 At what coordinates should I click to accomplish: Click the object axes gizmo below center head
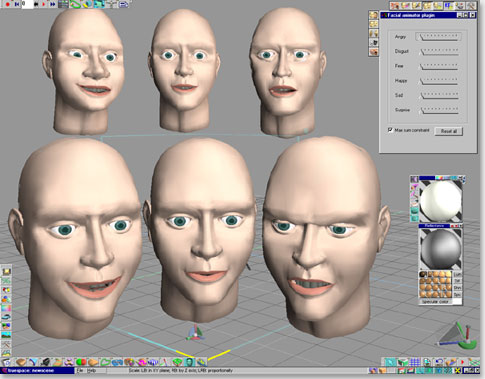[195, 333]
